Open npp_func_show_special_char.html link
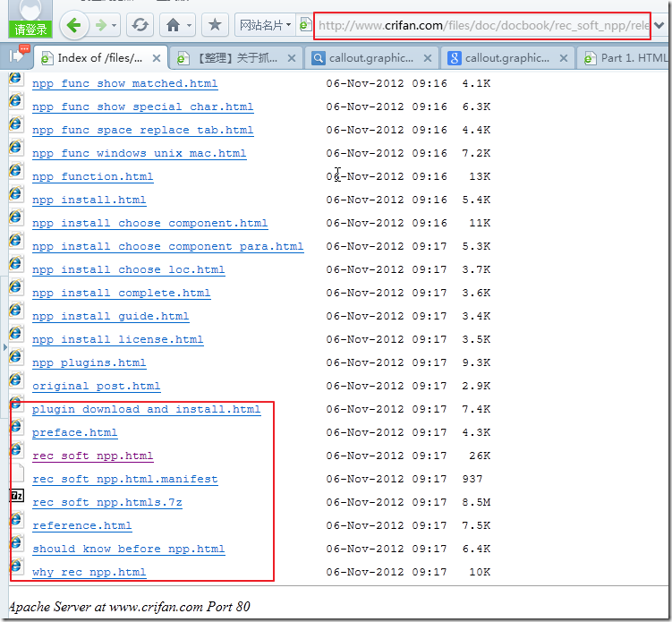Image resolution: width=672 pixels, height=622 pixels. (x=142, y=107)
